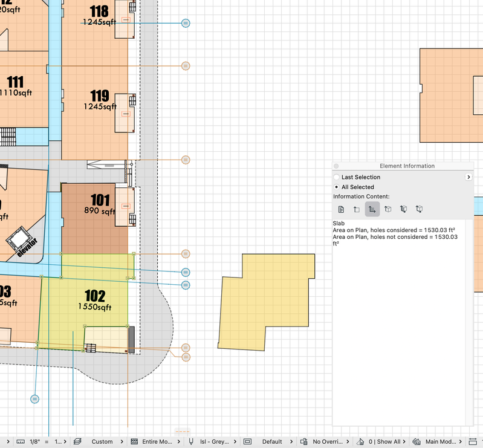483x448 pixels.
Task: Click the layers icon beside Custom
Action: [x=77, y=441]
